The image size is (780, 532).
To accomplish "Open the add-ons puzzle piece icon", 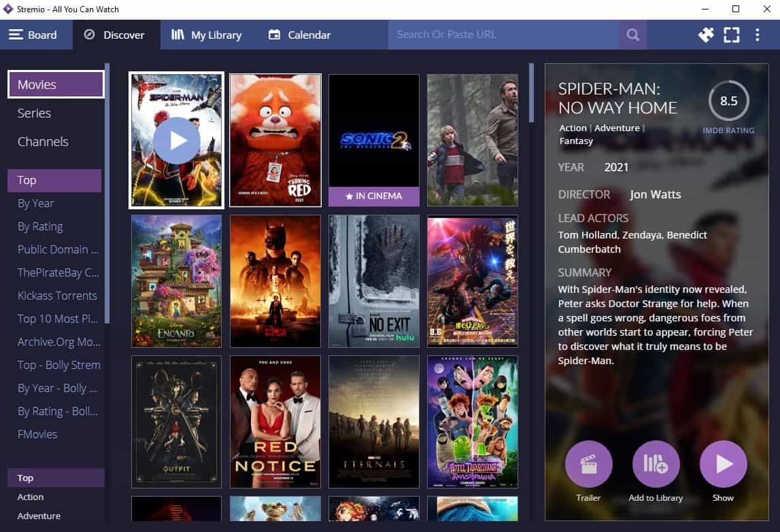I will 706,35.
